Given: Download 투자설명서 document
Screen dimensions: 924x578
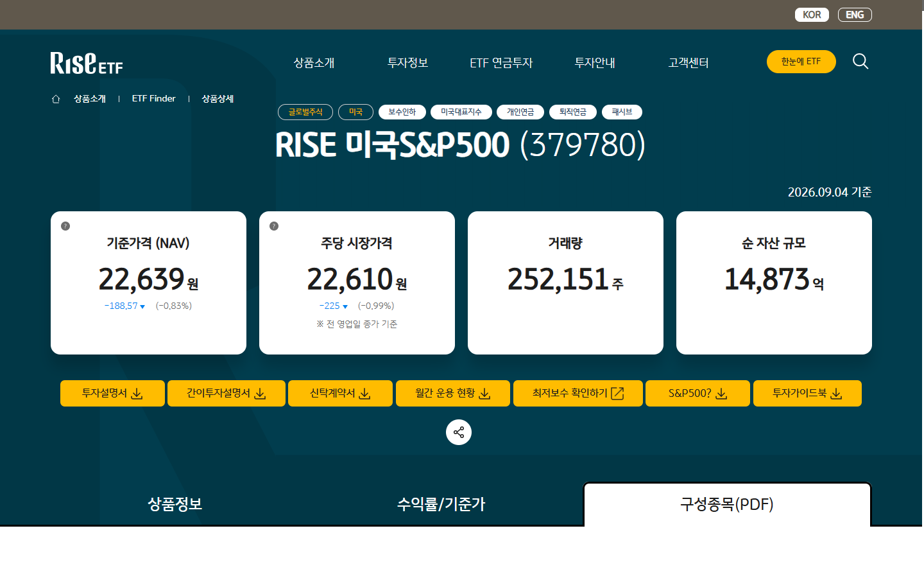Looking at the screenshot, I should pyautogui.click(x=112, y=393).
